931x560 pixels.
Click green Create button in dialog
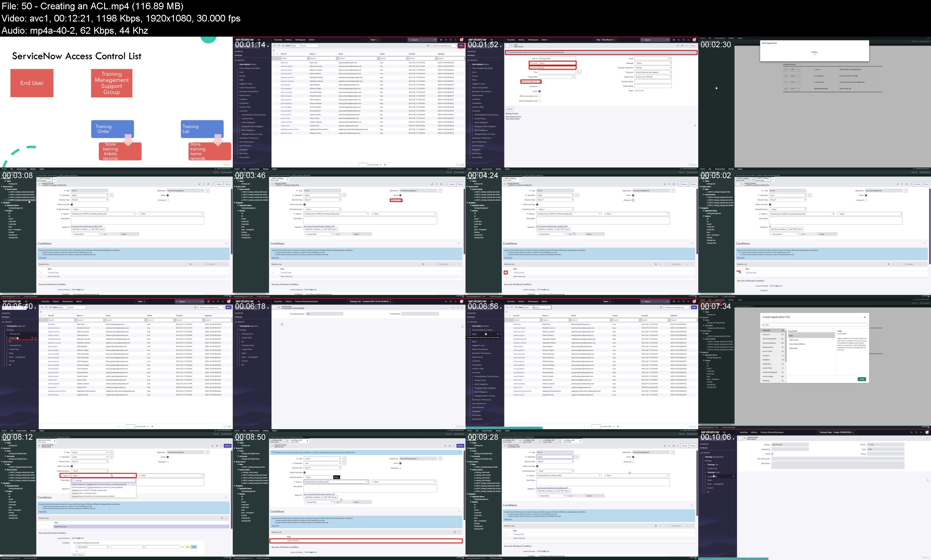861,379
